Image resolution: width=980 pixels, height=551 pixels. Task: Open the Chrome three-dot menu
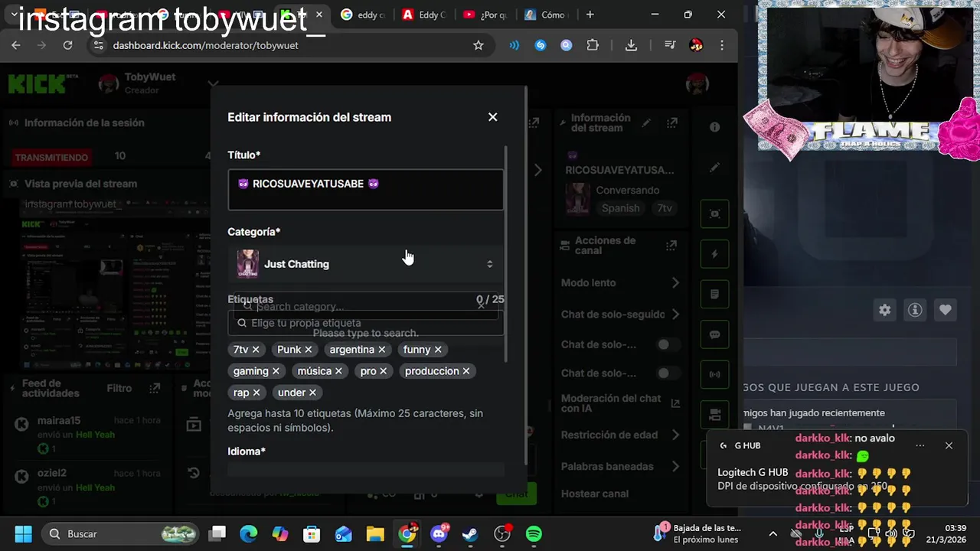click(722, 45)
